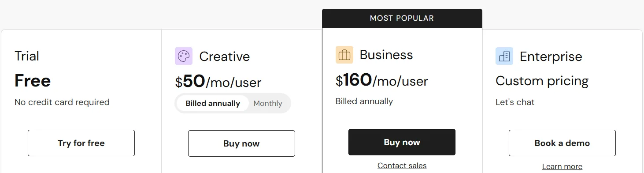Image resolution: width=644 pixels, height=173 pixels.
Task: Click the $50/mo/user price text
Action: pos(218,82)
